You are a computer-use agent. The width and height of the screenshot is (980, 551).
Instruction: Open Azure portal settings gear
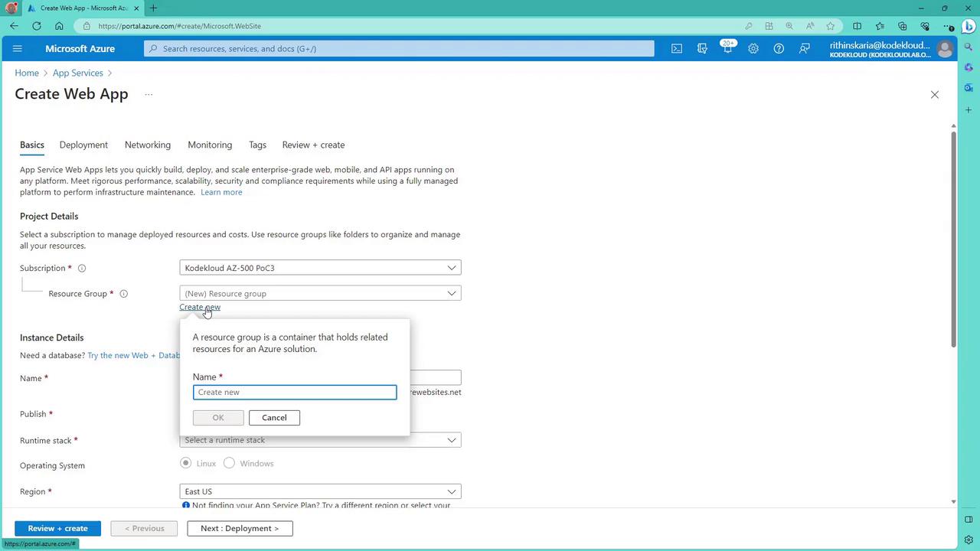pos(753,48)
